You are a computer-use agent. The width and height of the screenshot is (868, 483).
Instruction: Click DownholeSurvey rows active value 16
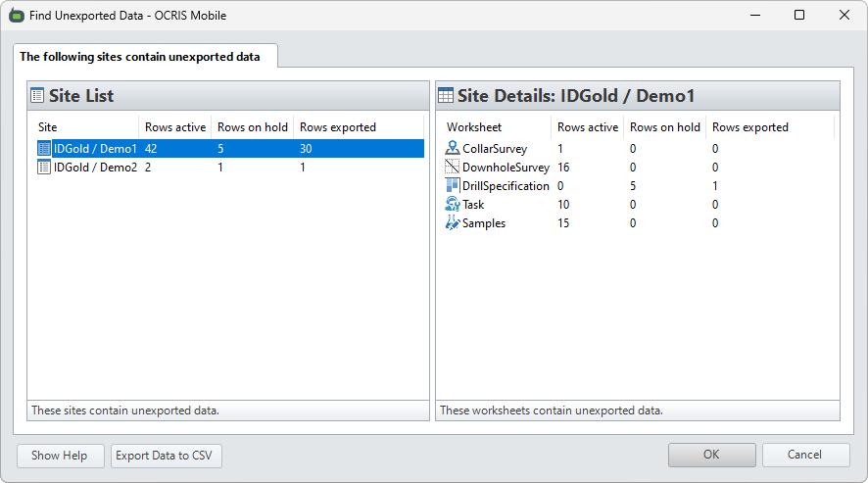[563, 168]
